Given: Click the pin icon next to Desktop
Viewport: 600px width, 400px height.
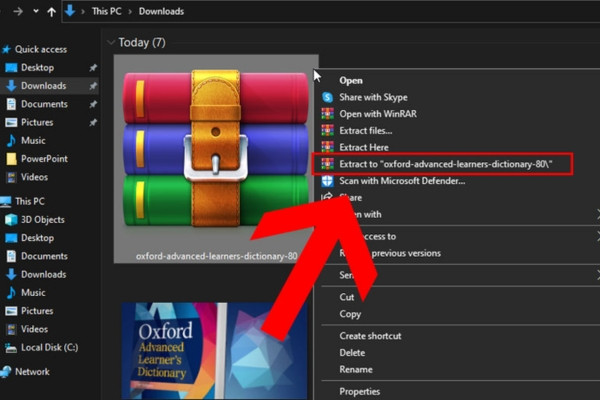Looking at the screenshot, I should click(93, 68).
